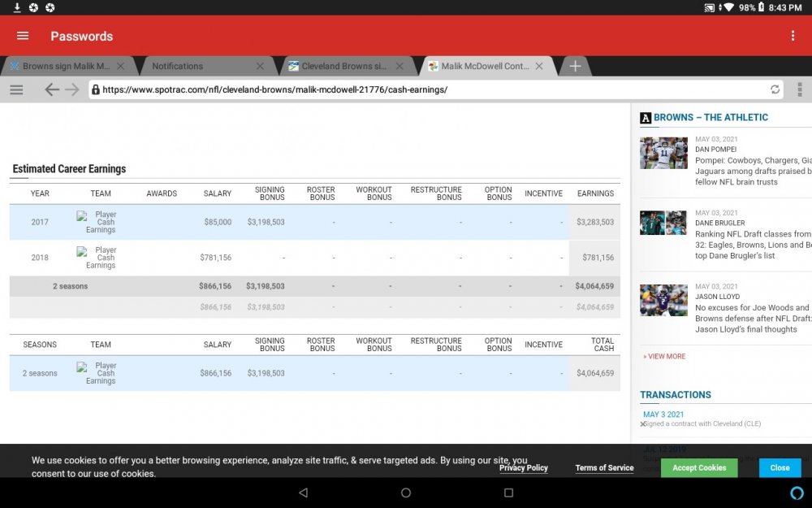Open browser options three-dot menu
The image size is (812, 508).
click(800, 89)
